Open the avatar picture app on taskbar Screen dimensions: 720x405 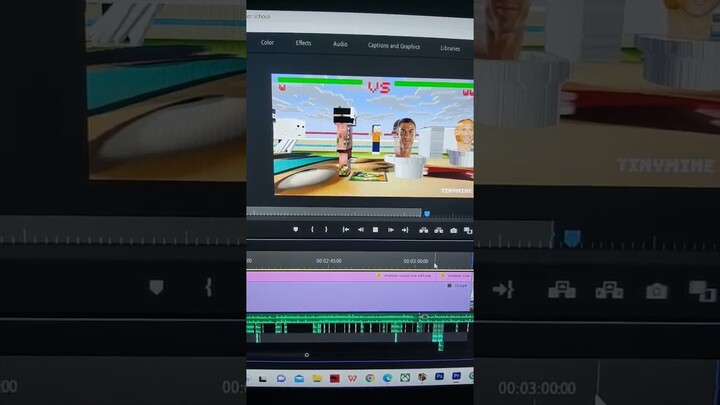(422, 377)
